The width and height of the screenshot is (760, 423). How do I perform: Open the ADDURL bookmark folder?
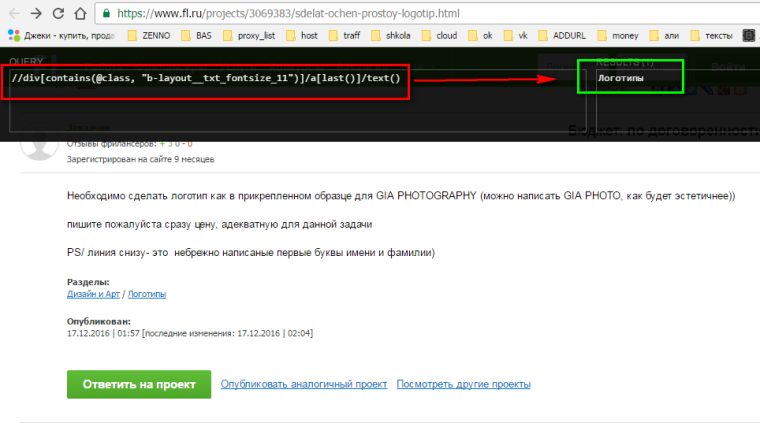(x=561, y=35)
